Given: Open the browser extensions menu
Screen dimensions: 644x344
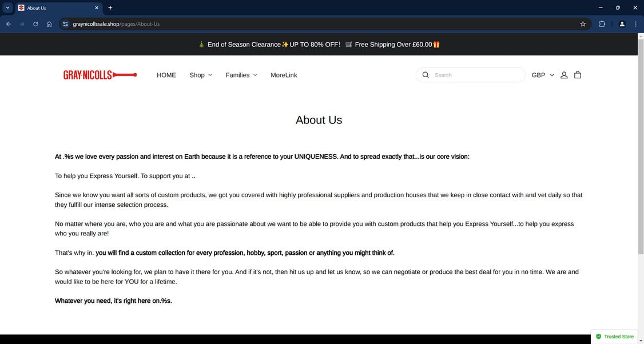Looking at the screenshot, I should point(602,24).
